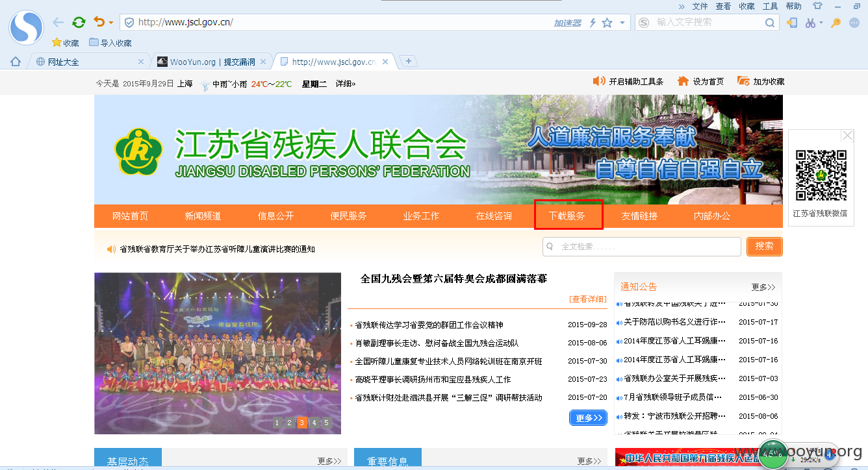Image resolution: width=868 pixels, height=470 pixels.
Task: Click 开启辅助工具条 speaker link
Action: [x=628, y=82]
